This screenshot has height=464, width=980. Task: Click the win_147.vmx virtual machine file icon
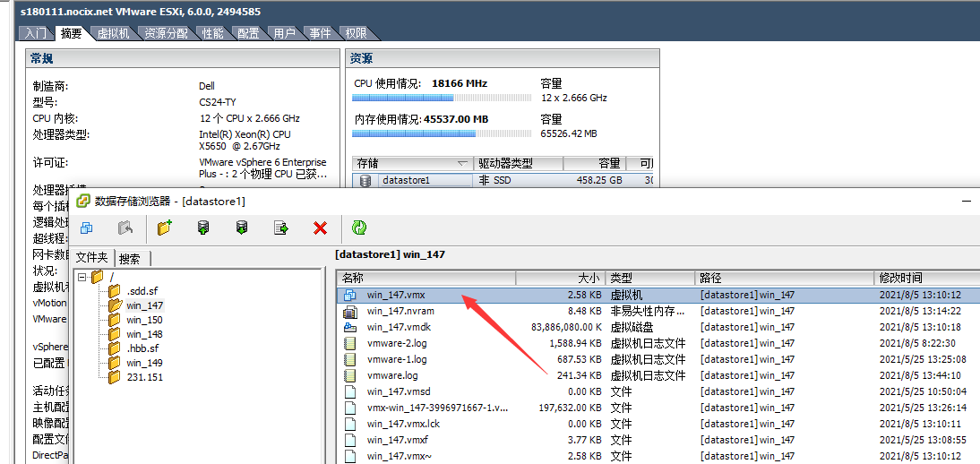pyautogui.click(x=350, y=295)
